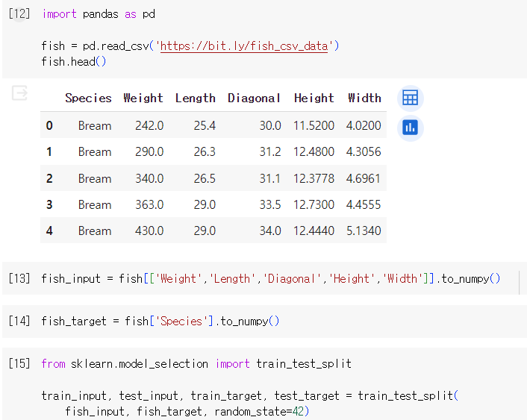Click the Length column header

(x=196, y=98)
